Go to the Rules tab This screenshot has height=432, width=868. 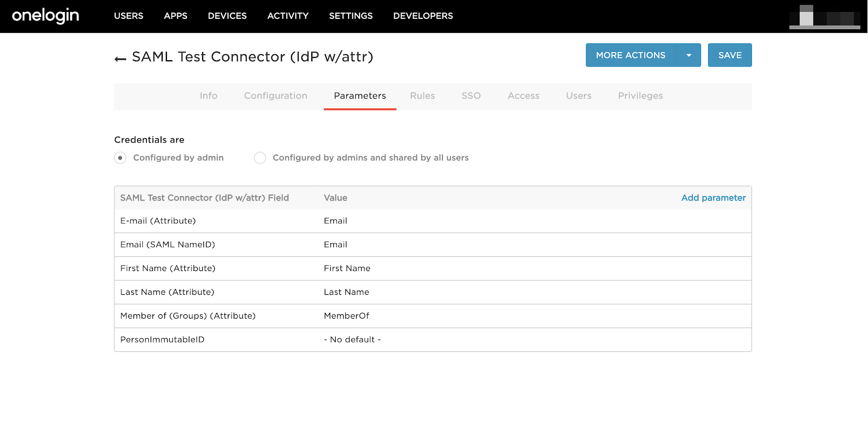pos(422,96)
